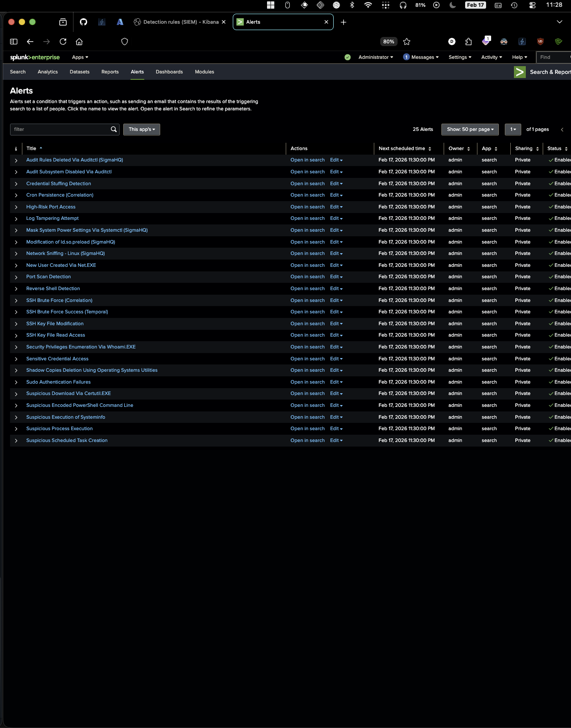
Task: Click the D profile circle icon
Action: point(452,42)
